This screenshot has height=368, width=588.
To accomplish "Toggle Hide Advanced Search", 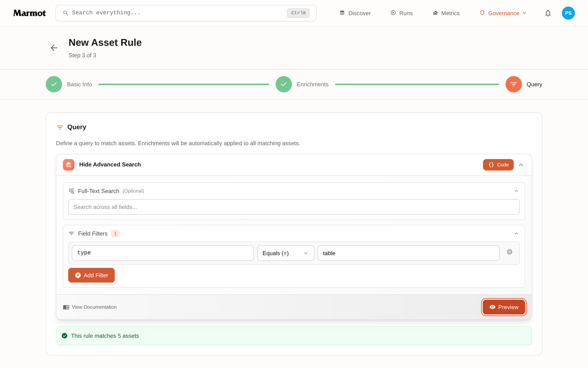I will coord(110,164).
